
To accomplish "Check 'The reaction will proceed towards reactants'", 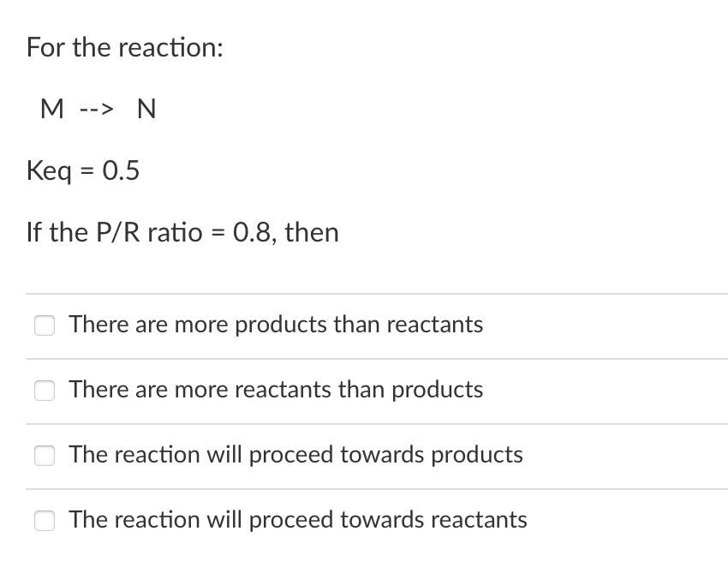I will click(45, 520).
